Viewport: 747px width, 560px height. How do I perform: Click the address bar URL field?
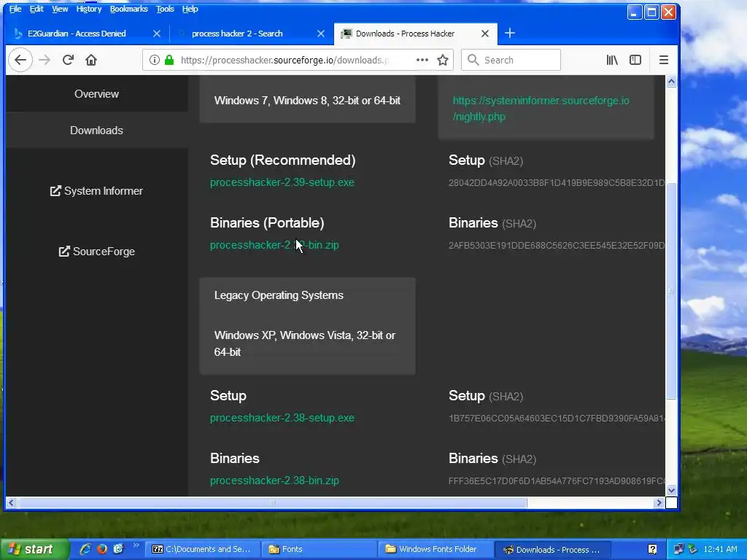285,60
